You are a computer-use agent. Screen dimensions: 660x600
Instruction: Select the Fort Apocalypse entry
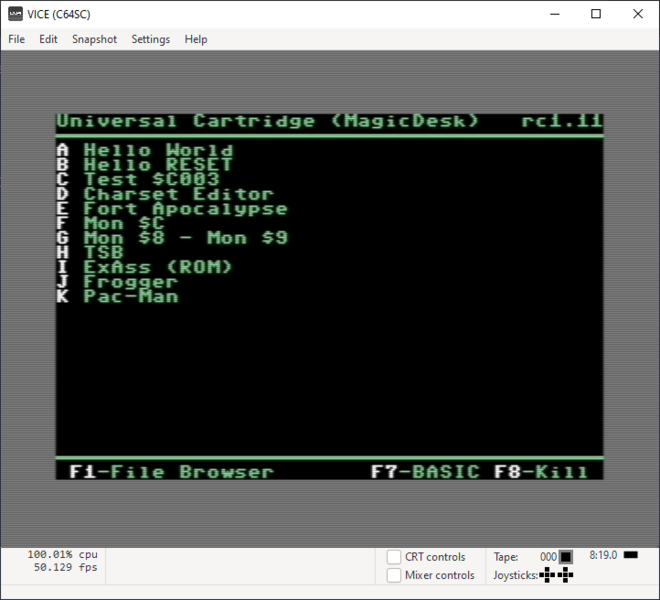pyautogui.click(x=185, y=208)
